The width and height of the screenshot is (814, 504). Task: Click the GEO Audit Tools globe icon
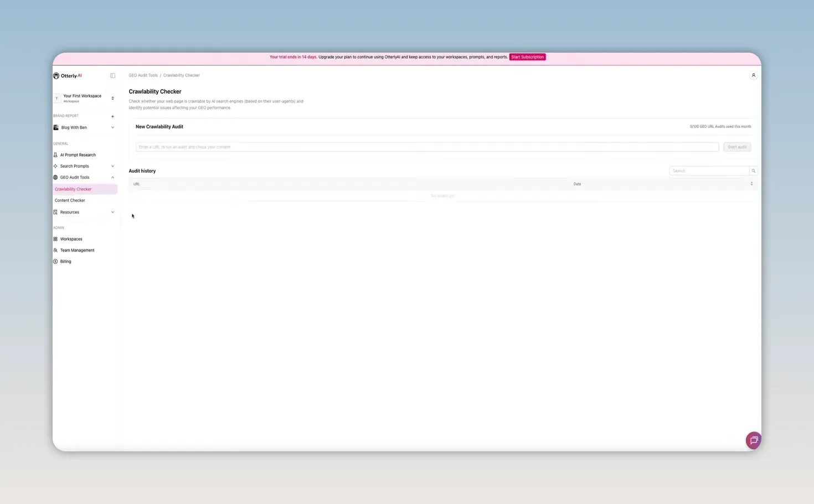[55, 177]
